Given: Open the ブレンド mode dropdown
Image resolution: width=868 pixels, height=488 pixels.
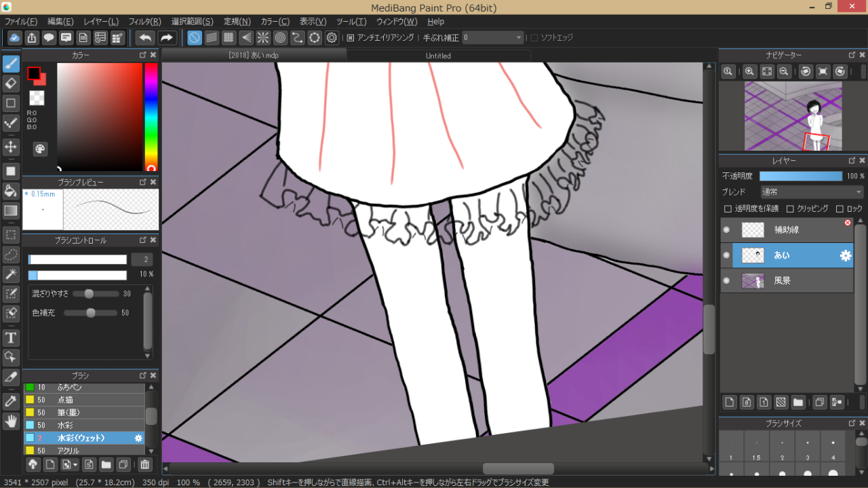Looking at the screenshot, I should coord(812,192).
